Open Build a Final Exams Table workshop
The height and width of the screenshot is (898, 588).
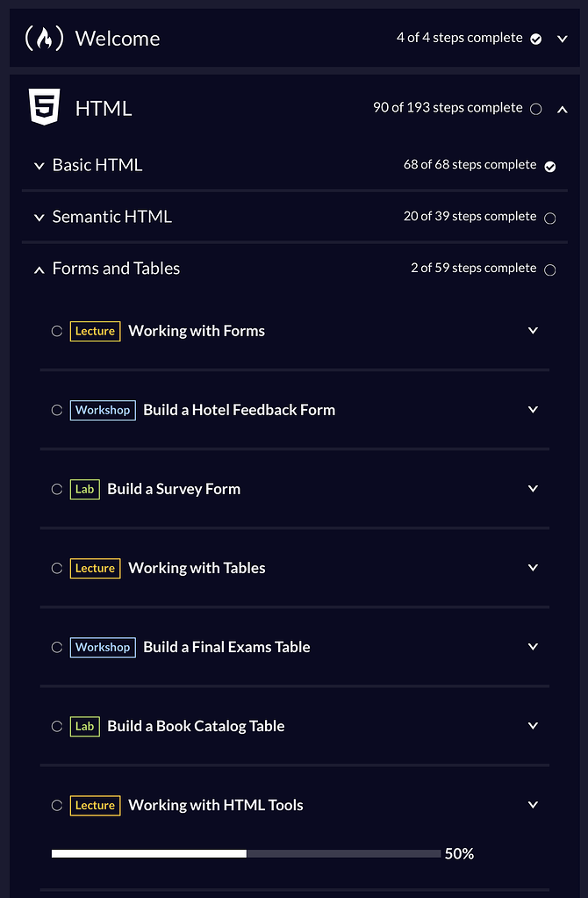533,647
